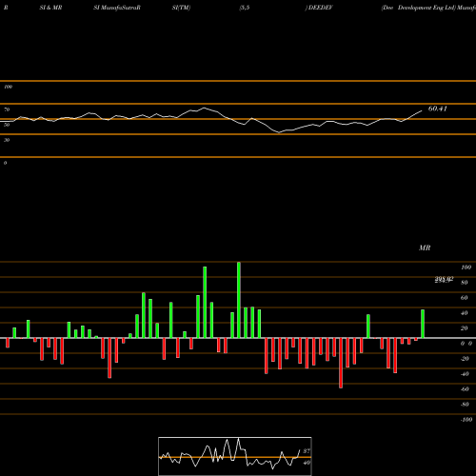Click the 'SI MunafaSutraR' header label
The image size is (476, 476).
point(117,8)
